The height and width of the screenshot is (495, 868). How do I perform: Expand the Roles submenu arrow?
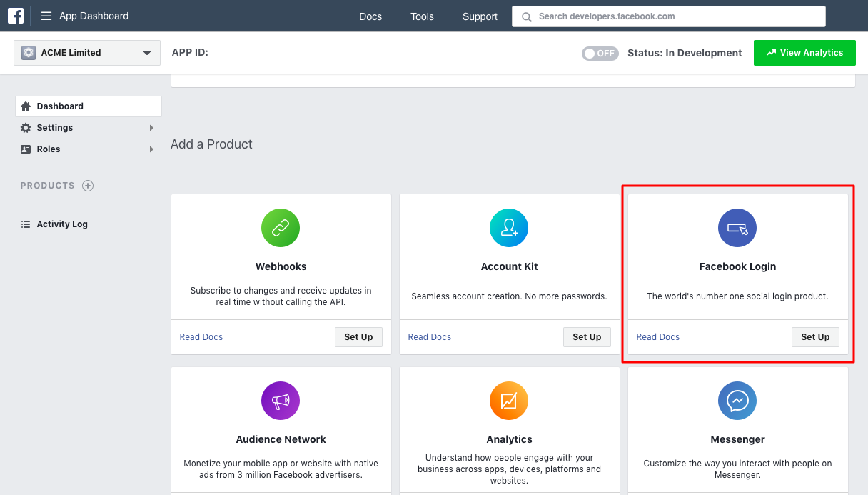click(151, 149)
